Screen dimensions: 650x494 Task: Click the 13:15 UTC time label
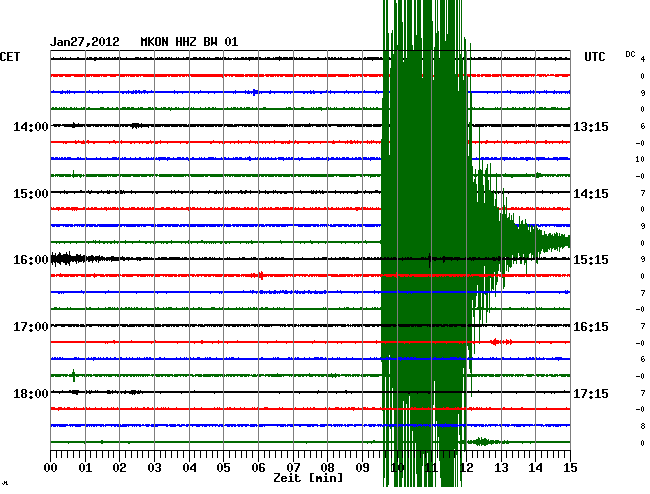click(x=591, y=126)
